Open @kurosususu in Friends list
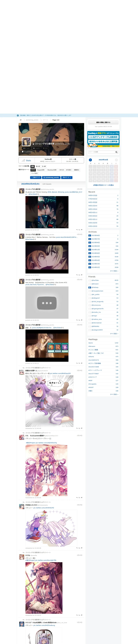 pos(96,305)
